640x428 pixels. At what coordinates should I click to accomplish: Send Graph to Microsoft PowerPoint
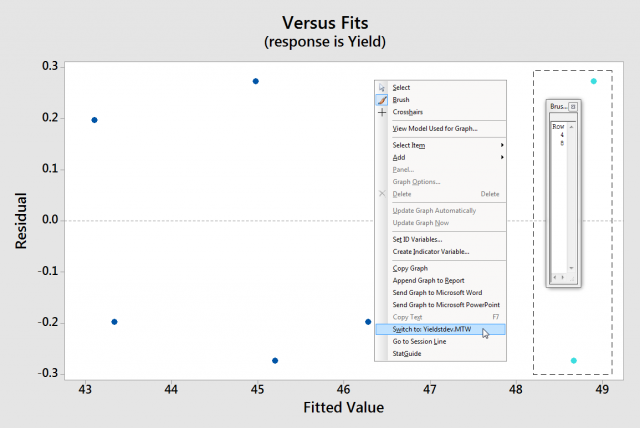pyautogui.click(x=446, y=304)
